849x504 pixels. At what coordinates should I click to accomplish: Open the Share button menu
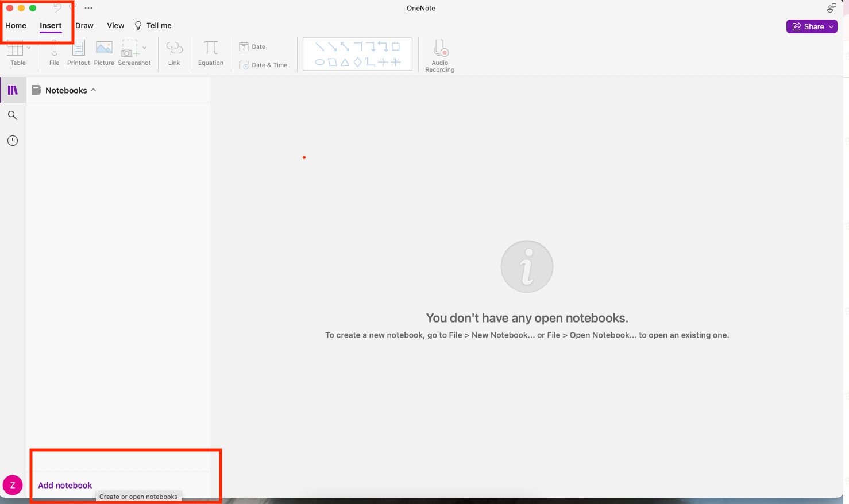pyautogui.click(x=812, y=26)
